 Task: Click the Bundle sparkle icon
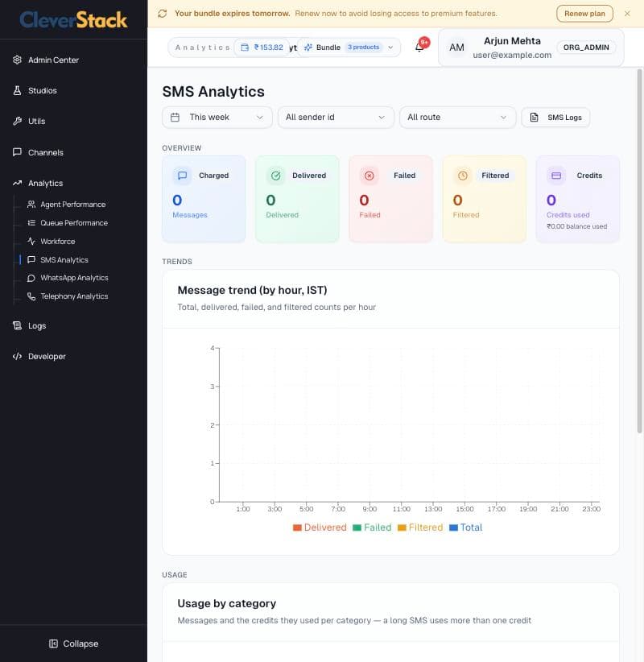tap(308, 48)
